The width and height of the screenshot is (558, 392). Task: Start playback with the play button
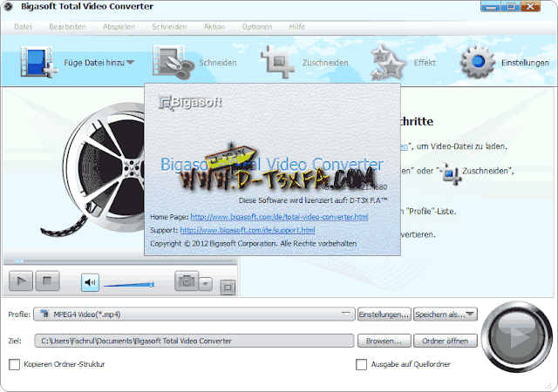click(21, 281)
